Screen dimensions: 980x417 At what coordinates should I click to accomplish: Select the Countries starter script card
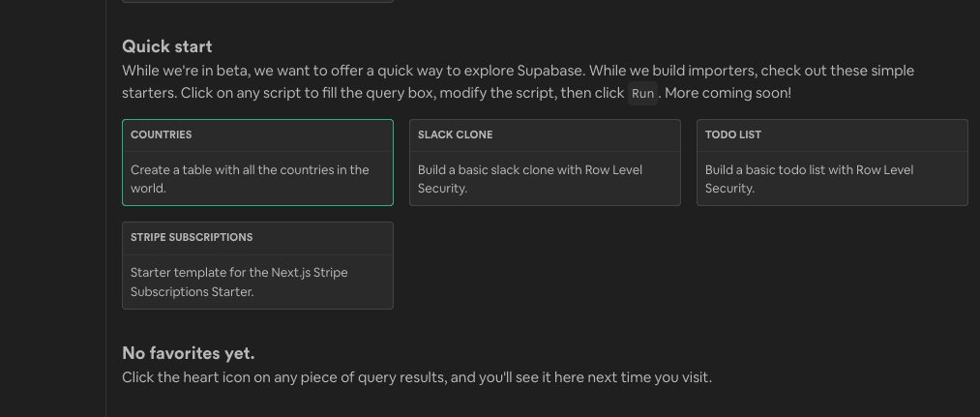(x=257, y=163)
